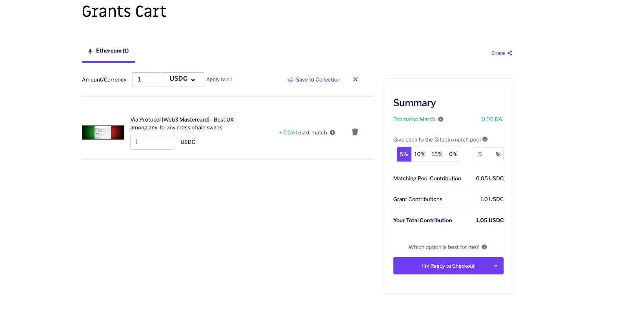Click Apply to all link
This screenshot has width=644, height=325.
[219, 79]
